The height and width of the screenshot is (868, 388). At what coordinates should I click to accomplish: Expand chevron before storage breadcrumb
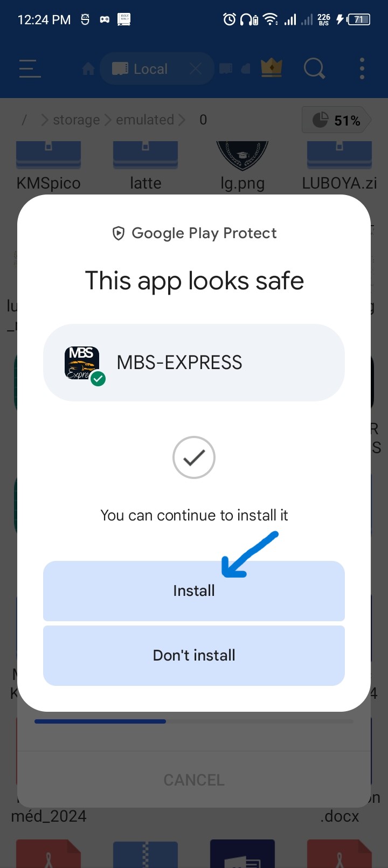coord(45,120)
